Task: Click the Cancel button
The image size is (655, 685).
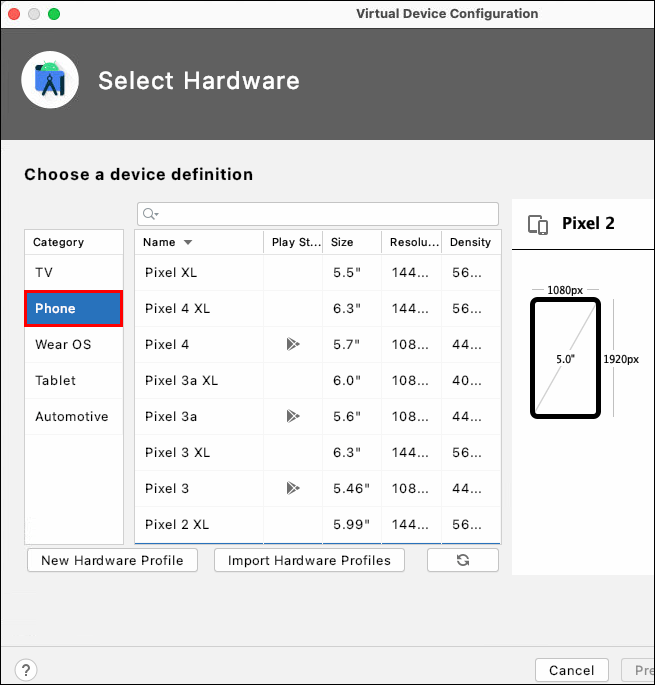Action: tap(572, 670)
